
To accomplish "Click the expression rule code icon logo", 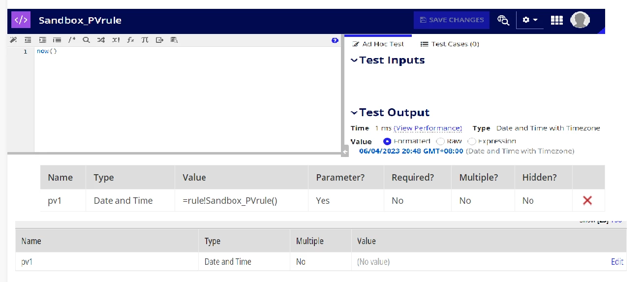I will pyautogui.click(x=21, y=20).
